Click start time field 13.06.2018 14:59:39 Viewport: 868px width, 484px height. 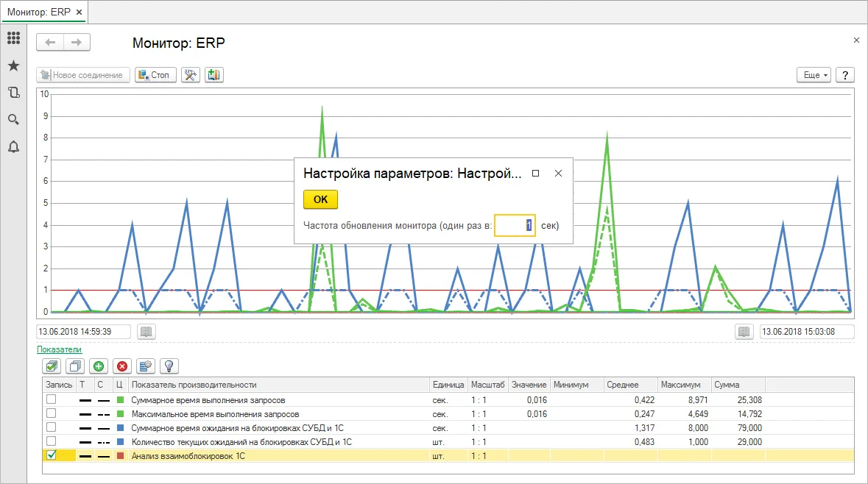pyautogui.click(x=84, y=331)
